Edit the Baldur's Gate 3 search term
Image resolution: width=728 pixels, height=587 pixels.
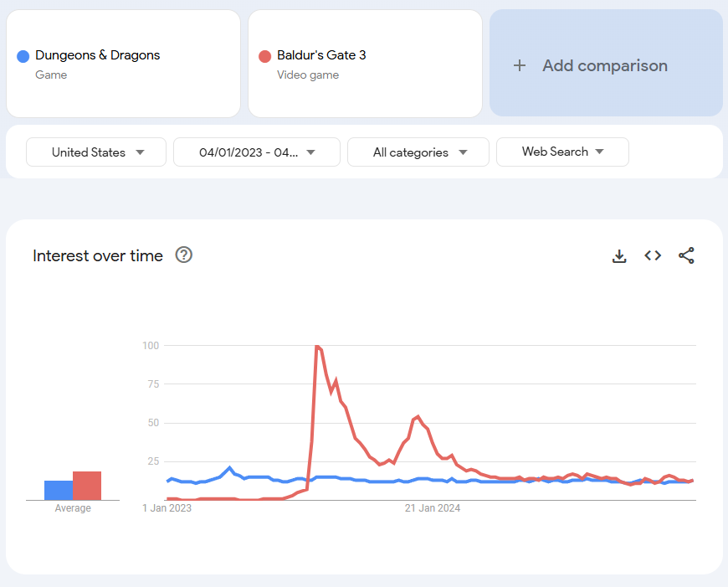pyautogui.click(x=321, y=55)
